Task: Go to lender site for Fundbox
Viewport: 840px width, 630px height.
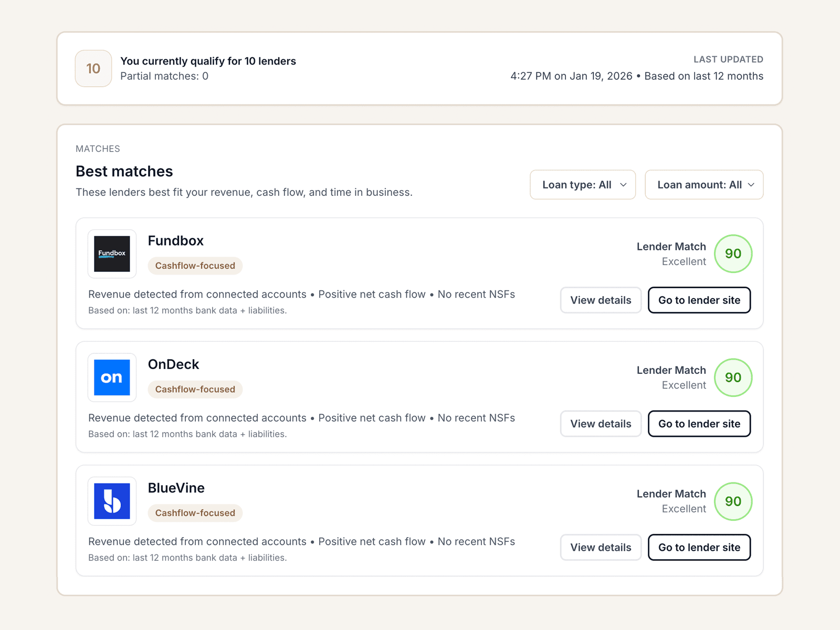Action: tap(699, 300)
